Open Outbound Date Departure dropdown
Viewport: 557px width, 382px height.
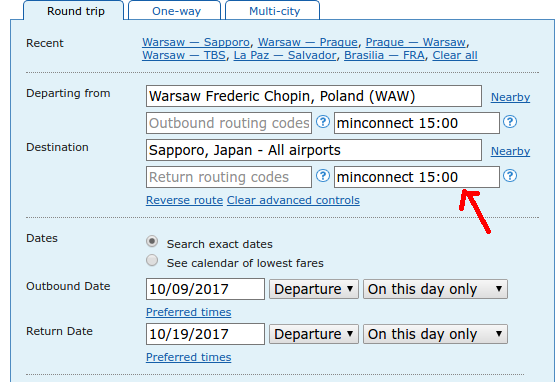point(314,289)
